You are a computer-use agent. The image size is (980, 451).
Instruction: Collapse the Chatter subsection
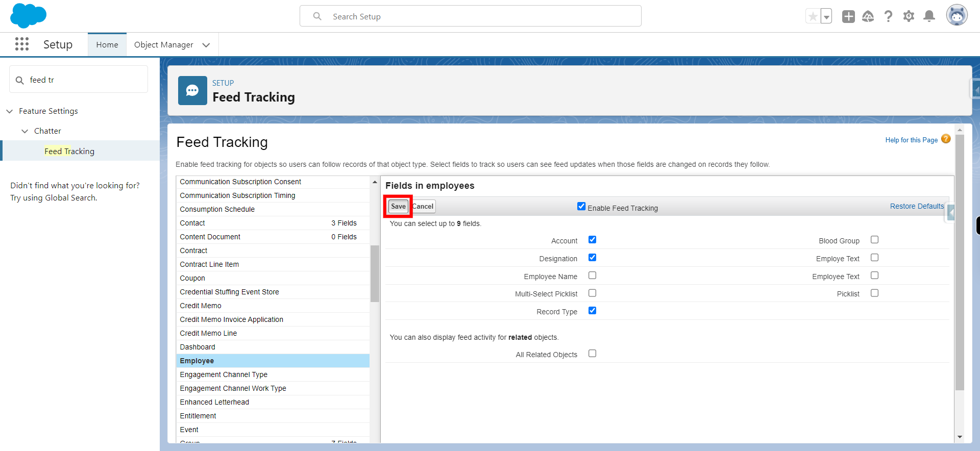(25, 131)
